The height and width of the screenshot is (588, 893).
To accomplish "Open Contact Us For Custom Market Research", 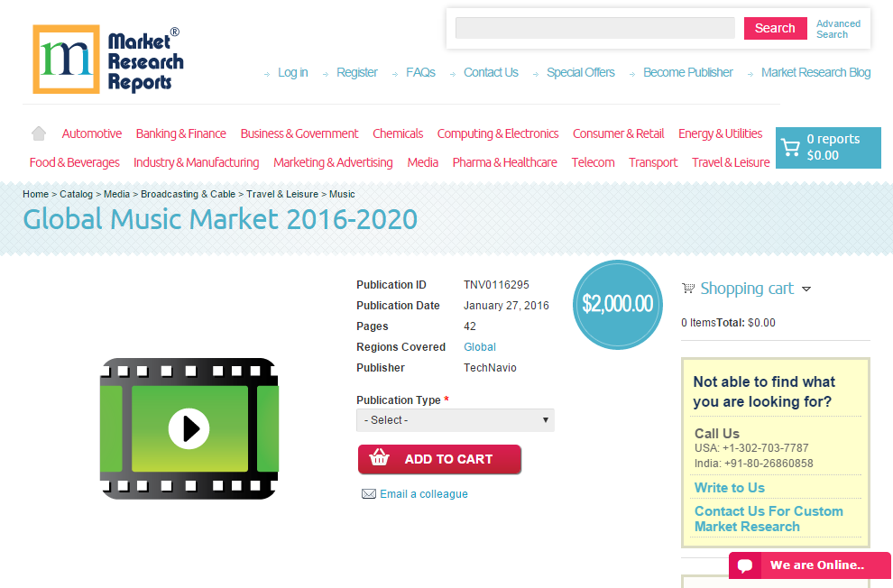I will click(769, 519).
